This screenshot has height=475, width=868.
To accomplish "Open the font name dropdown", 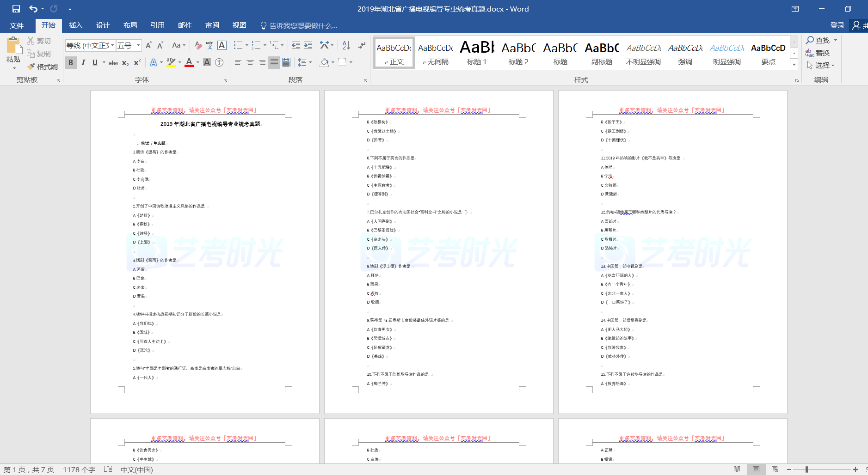I will pyautogui.click(x=112, y=45).
